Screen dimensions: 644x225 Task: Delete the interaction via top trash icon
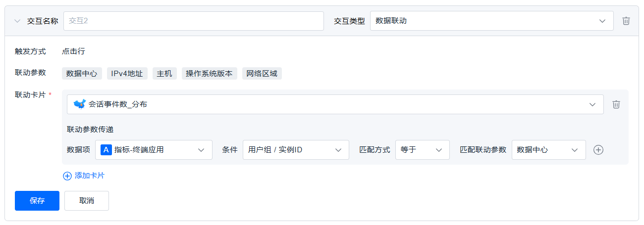coord(626,21)
